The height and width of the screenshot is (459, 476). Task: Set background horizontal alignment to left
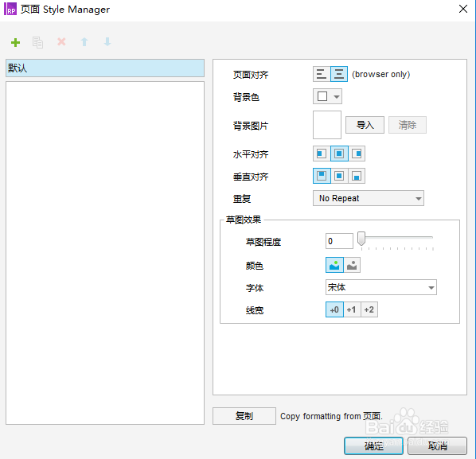322,154
